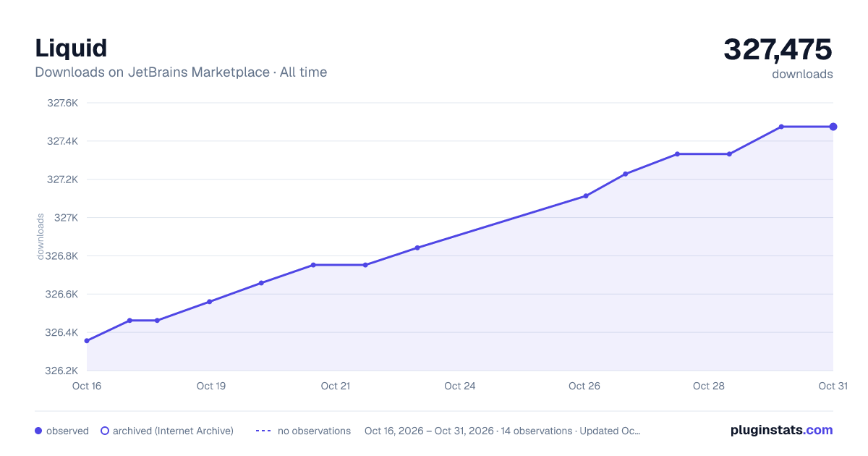Click the 327.4K y-axis label
Image resolution: width=868 pixels, height=456 pixels.
[62, 141]
